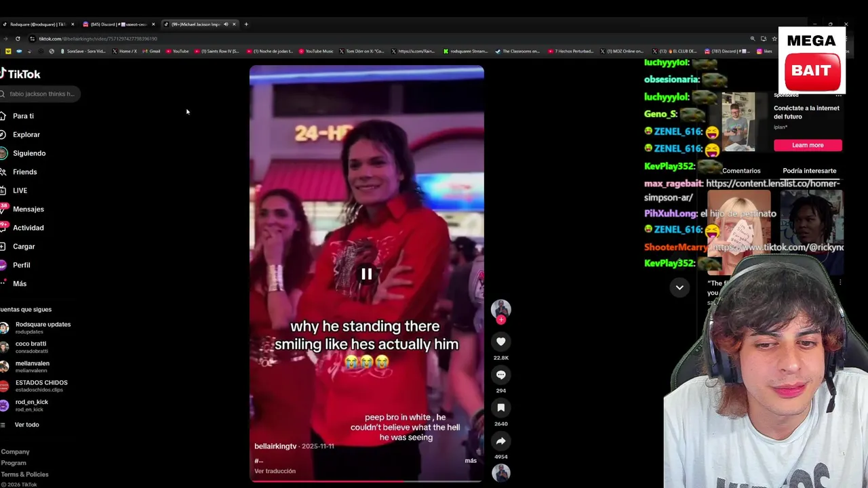Open the YouTube bookmark
The image size is (868, 488).
point(177,51)
